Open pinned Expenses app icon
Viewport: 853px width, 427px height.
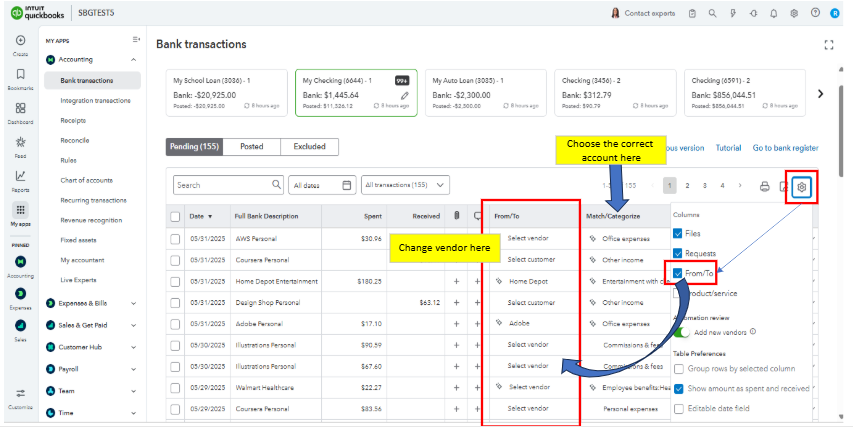pos(20,294)
